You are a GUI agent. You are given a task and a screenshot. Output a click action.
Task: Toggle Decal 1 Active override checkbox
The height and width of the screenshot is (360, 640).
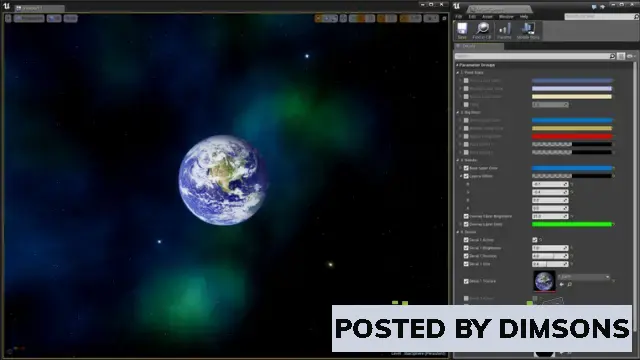pyautogui.click(x=466, y=240)
